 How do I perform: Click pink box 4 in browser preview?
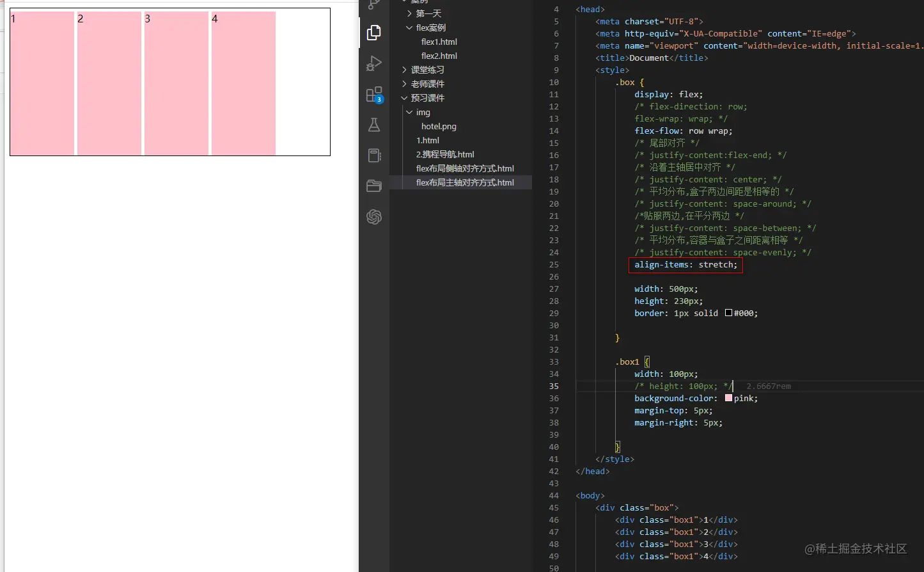(x=244, y=83)
